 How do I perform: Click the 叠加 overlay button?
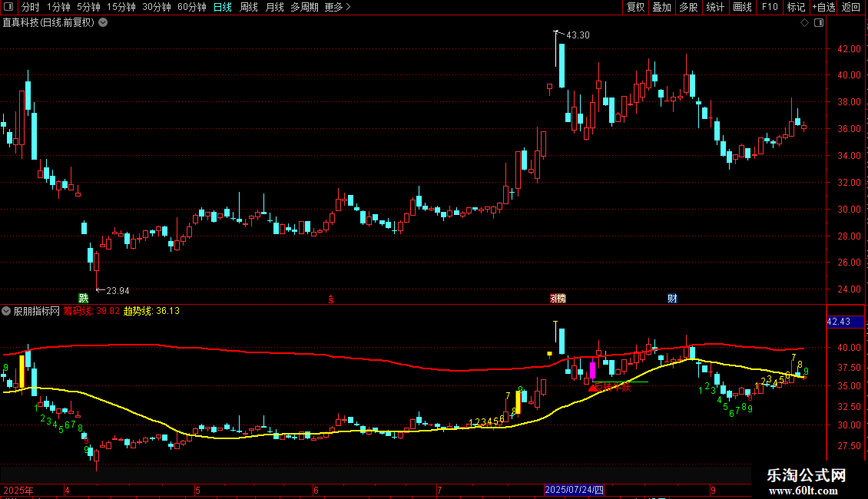click(x=662, y=7)
